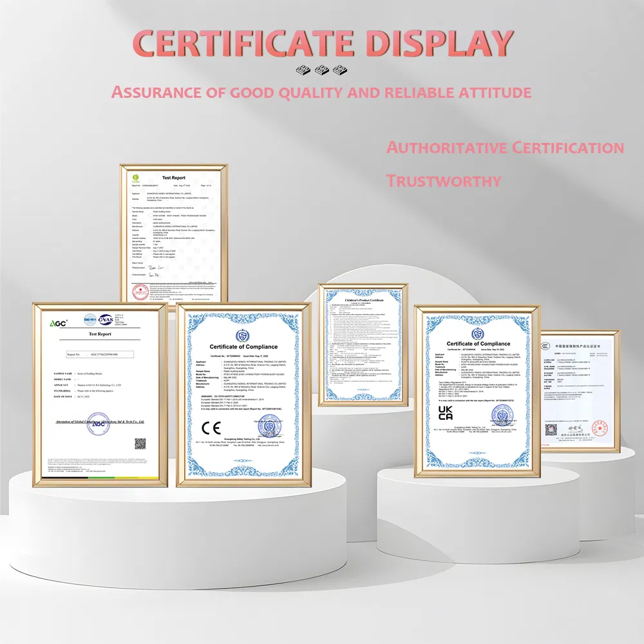Click the Trustworthy label
This screenshot has width=644, height=644.
click(444, 179)
